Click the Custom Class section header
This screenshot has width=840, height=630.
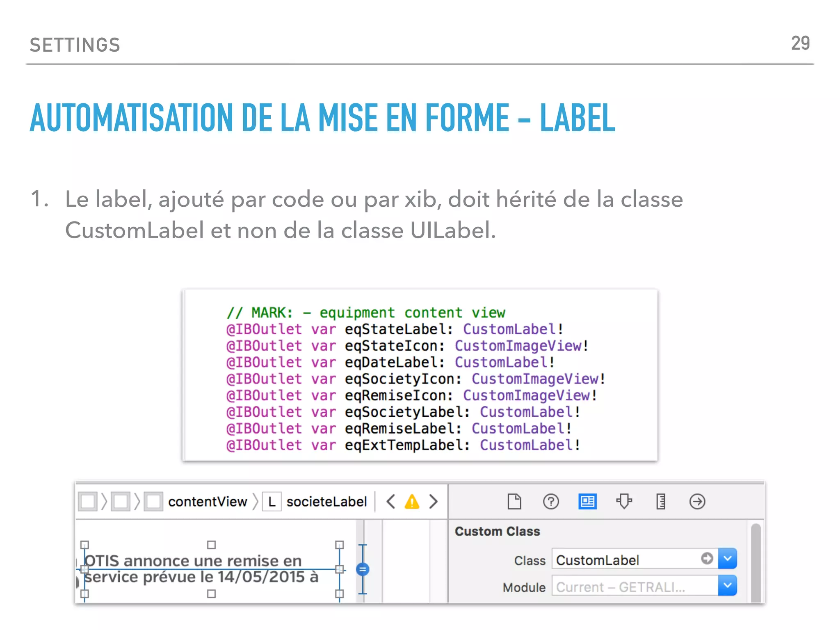(497, 531)
